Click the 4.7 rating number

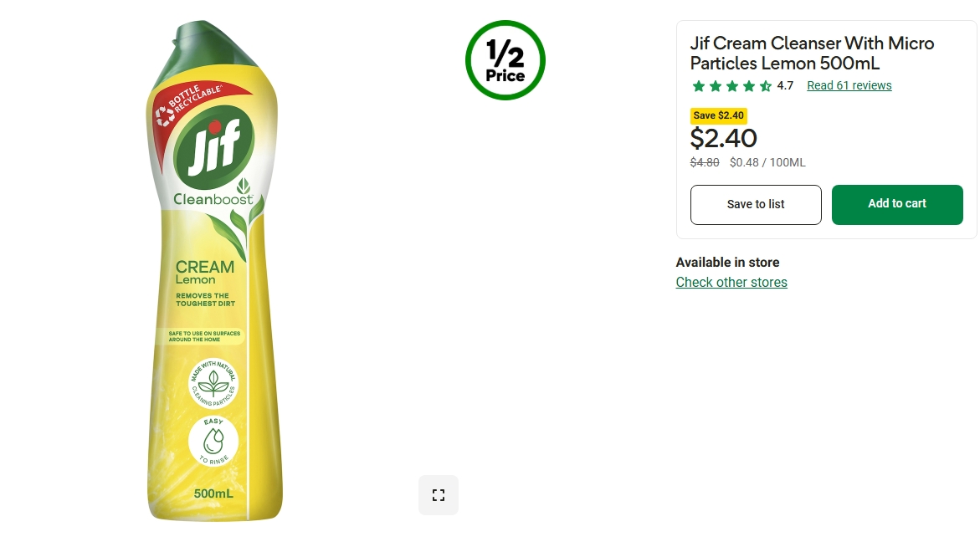[x=785, y=85]
